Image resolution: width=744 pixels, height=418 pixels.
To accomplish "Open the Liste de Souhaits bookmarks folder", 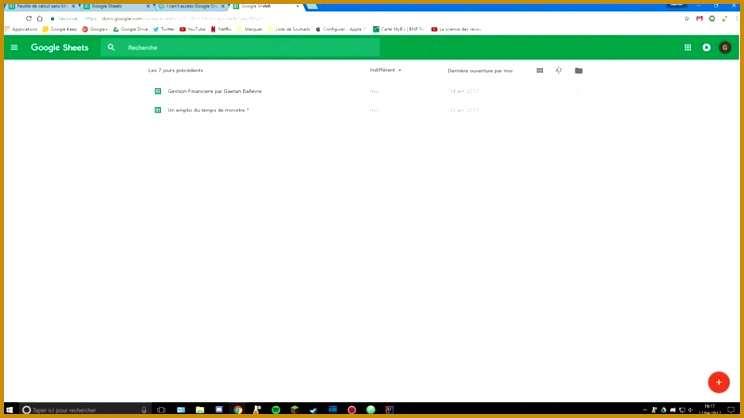I will 289,29.
